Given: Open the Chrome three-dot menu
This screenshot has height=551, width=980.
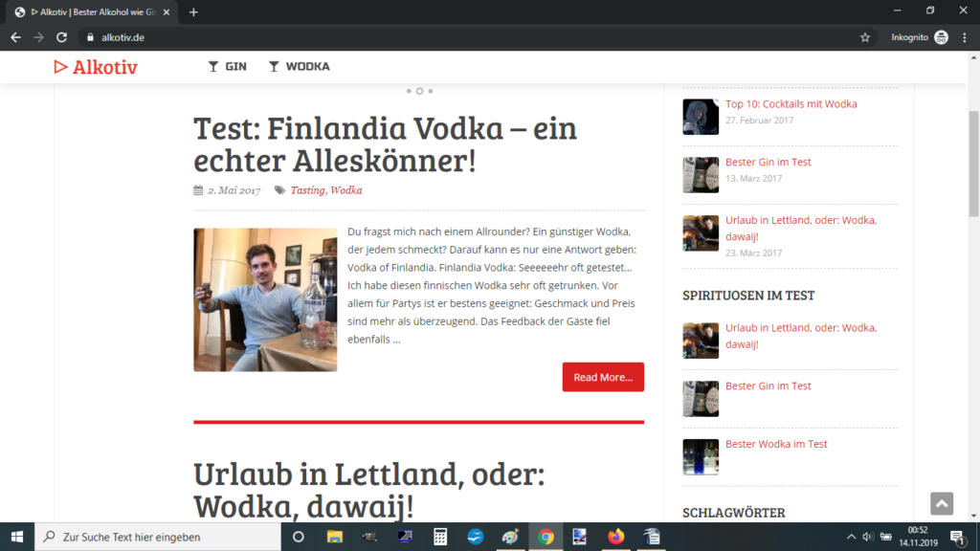Looking at the screenshot, I should tap(965, 37).
